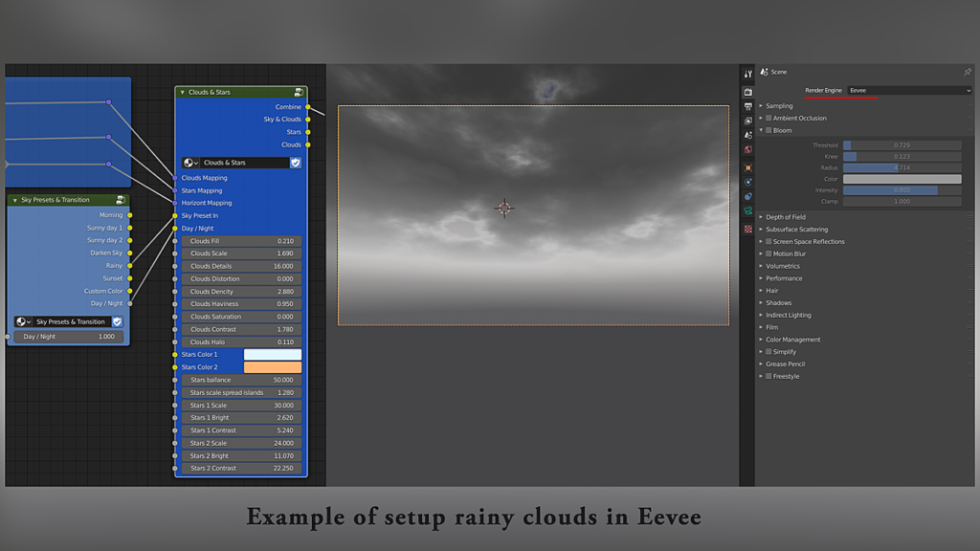Open the Texture properties checkerboard tab
The image size is (980, 551).
(747, 230)
